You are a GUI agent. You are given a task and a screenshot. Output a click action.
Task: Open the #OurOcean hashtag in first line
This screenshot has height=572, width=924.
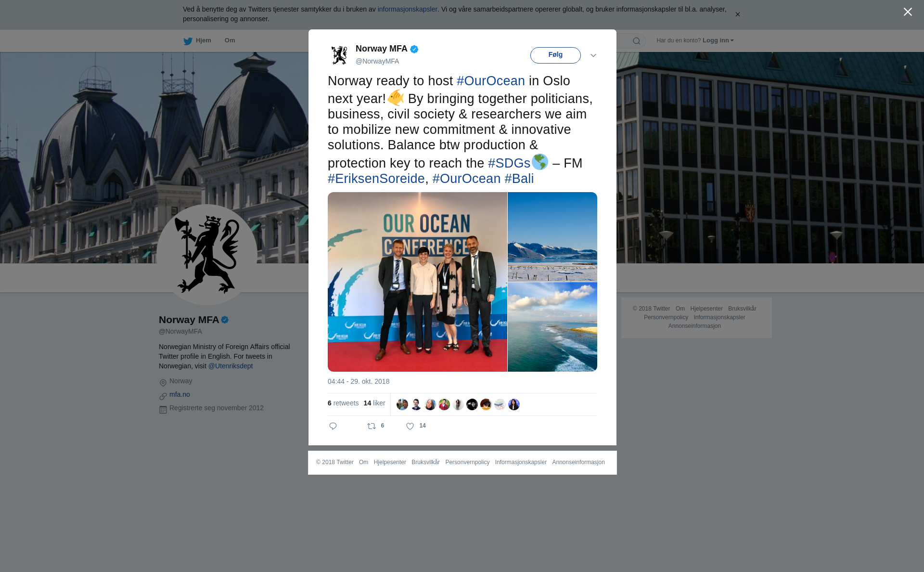(490, 81)
